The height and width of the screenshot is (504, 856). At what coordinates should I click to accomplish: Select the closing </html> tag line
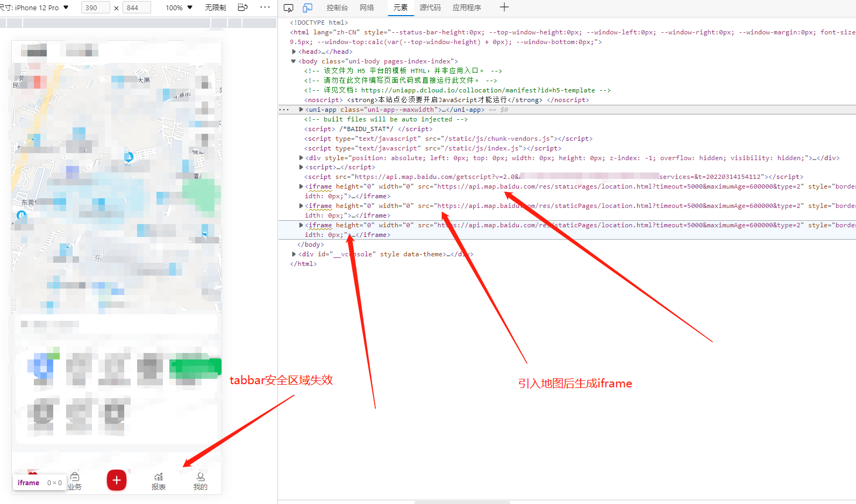[x=303, y=264]
